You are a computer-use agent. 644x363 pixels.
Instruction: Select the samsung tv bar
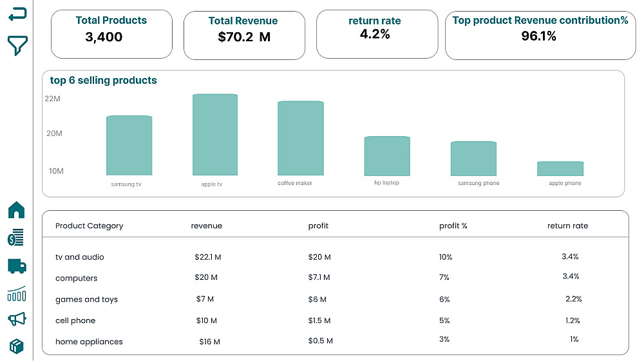(129, 146)
